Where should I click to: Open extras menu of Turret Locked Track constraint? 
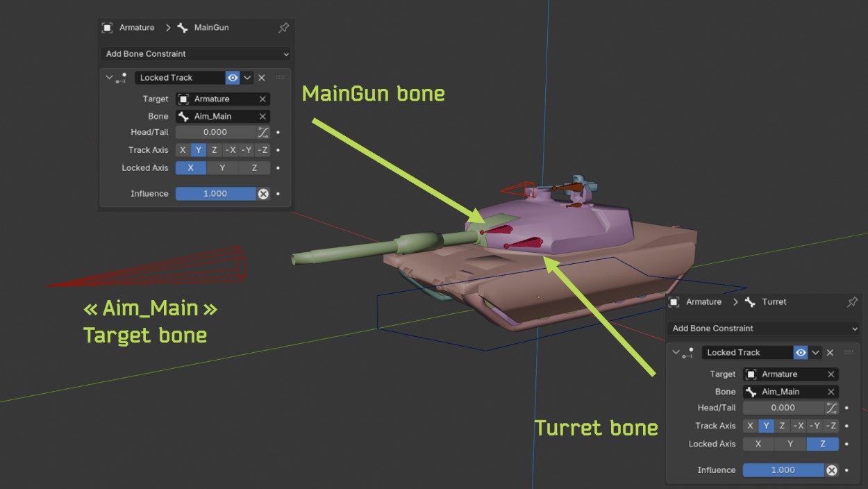[x=815, y=353]
